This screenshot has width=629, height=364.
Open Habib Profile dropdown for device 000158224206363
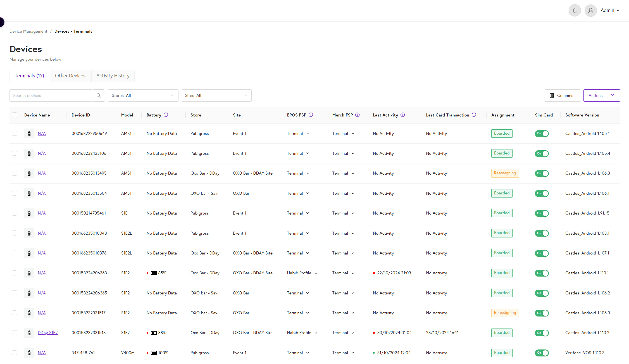(302, 273)
